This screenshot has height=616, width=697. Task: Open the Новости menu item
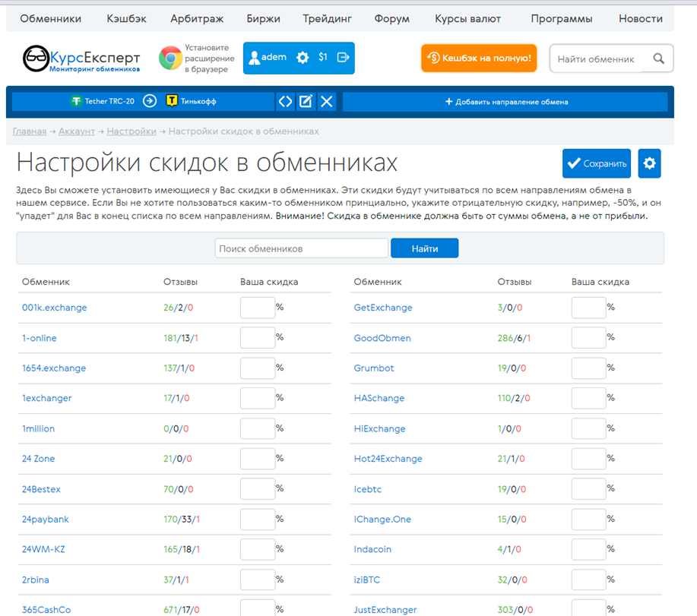[641, 19]
